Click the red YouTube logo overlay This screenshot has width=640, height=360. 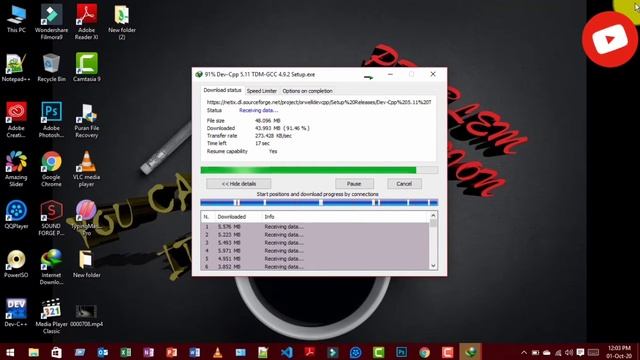[x=610, y=40]
